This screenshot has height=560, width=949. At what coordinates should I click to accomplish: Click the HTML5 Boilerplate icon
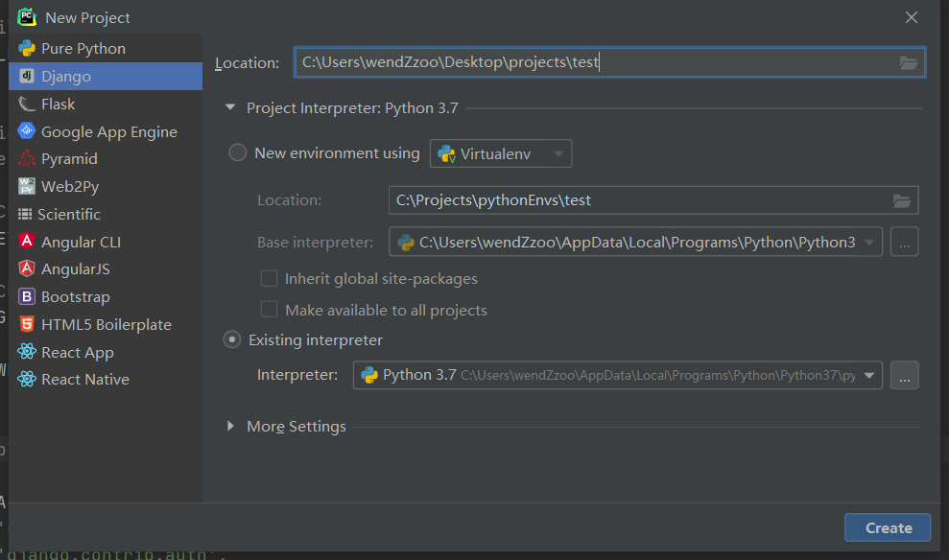tap(27, 324)
